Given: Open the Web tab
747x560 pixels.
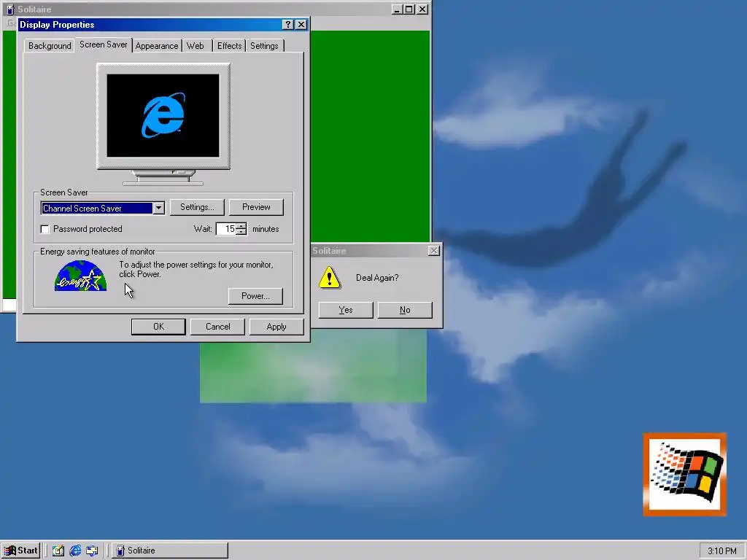Looking at the screenshot, I should point(196,46).
